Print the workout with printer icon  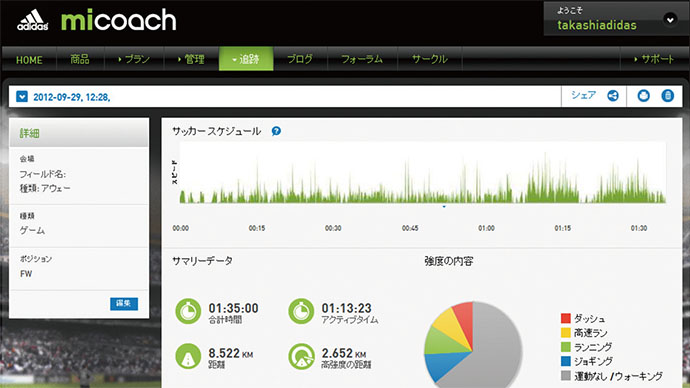click(643, 95)
